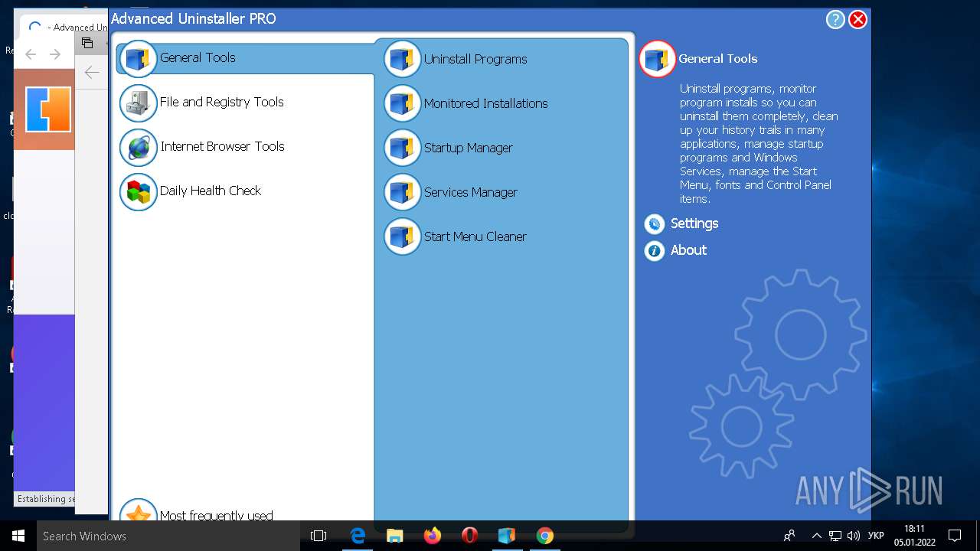Click the Search Windows box
Screen dimensions: 980x551
(x=168, y=536)
